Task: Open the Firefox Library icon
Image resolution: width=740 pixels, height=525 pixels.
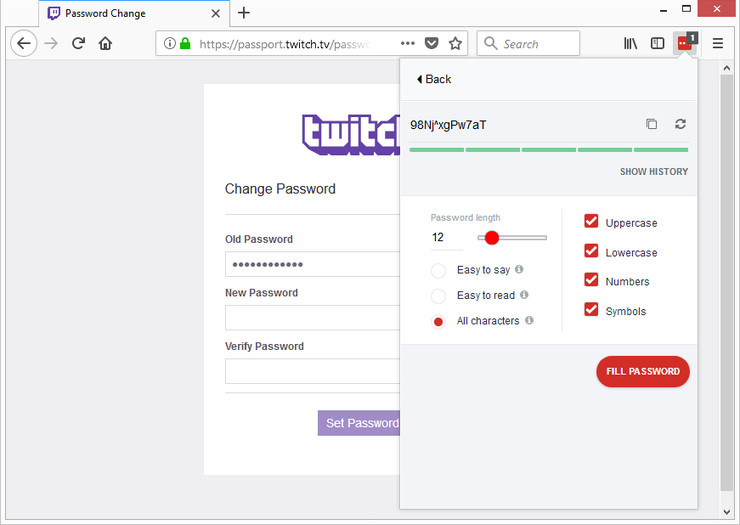Action: pyautogui.click(x=630, y=43)
